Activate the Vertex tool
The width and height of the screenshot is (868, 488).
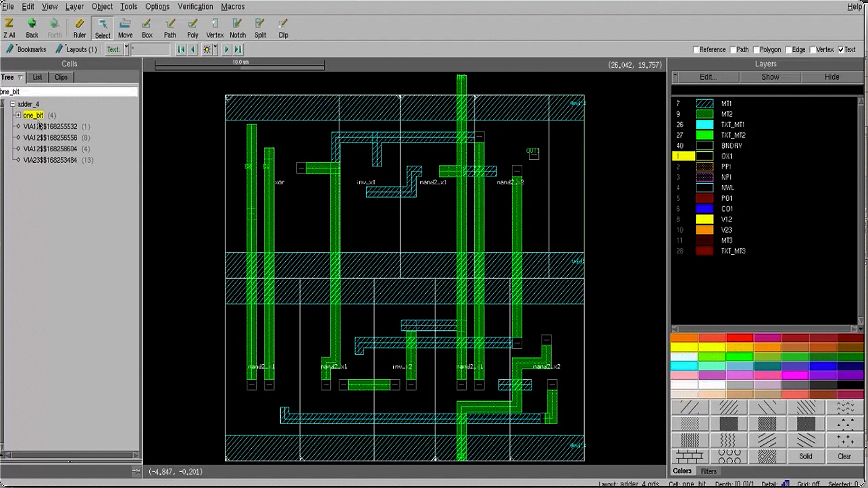point(215,28)
